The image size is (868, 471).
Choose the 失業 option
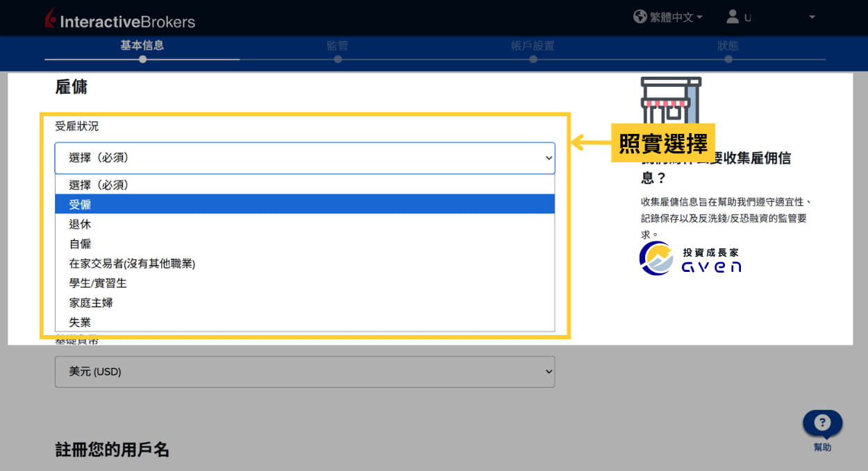305,323
